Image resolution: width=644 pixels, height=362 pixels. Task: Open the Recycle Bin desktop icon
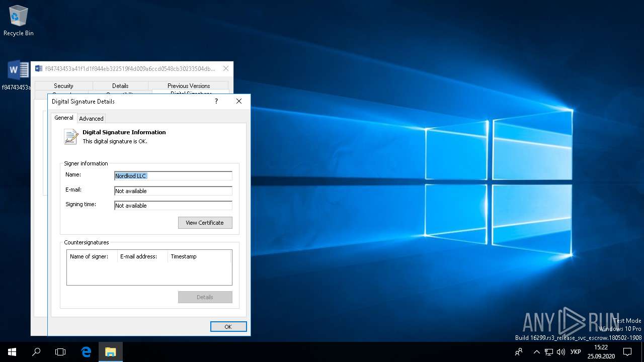[19, 21]
